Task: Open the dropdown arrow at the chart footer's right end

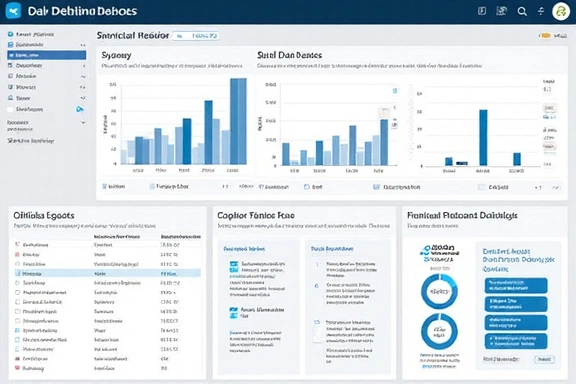Action: (556, 187)
